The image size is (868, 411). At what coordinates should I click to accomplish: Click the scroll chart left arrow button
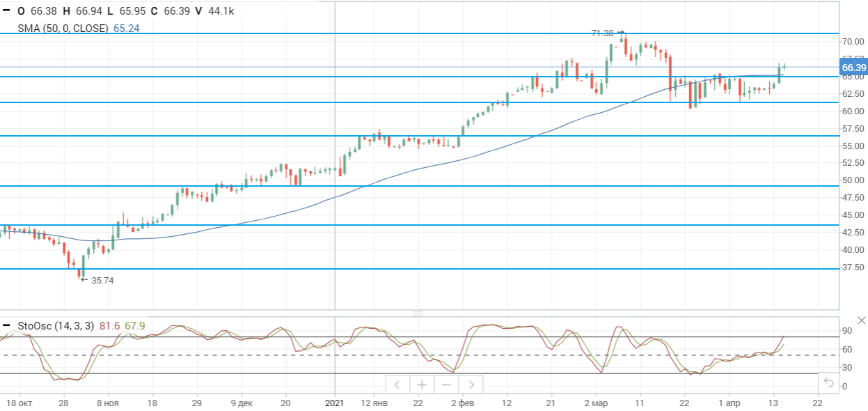click(397, 385)
